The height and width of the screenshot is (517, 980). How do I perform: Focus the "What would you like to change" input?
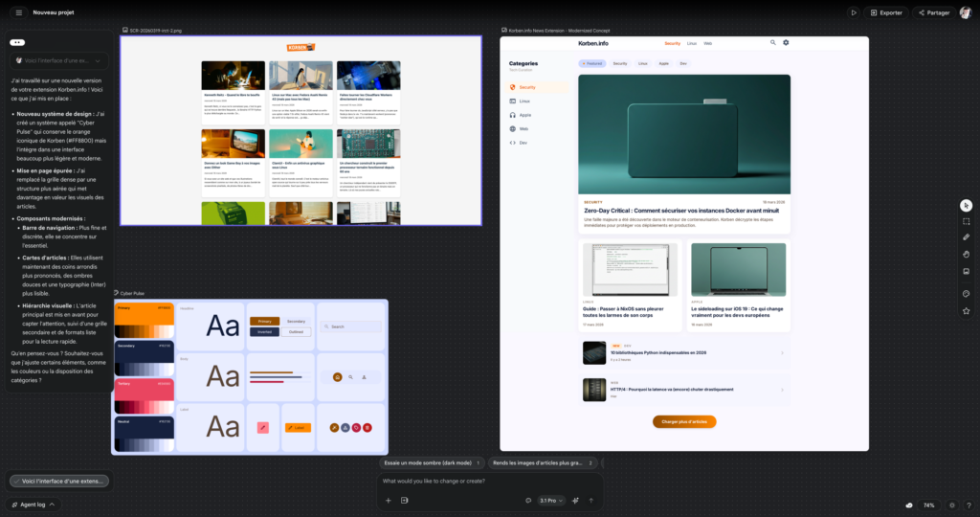(479, 481)
